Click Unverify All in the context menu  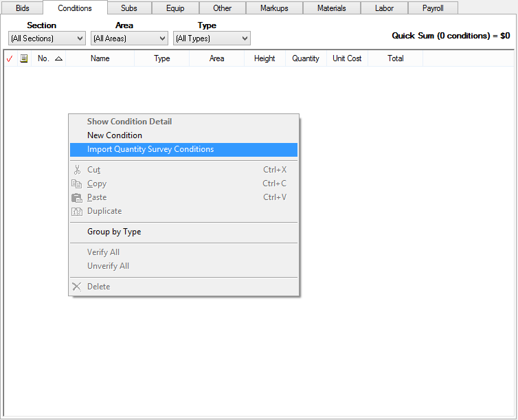(183, 266)
